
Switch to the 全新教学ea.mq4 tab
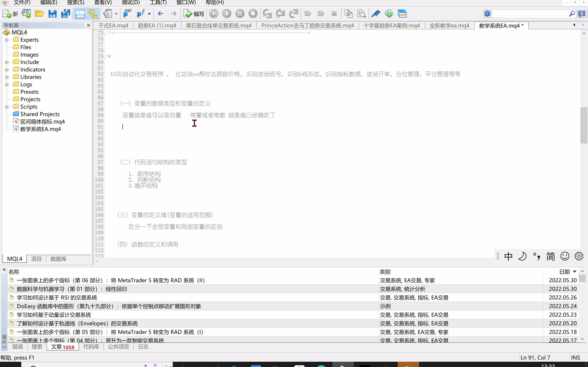coord(449,25)
